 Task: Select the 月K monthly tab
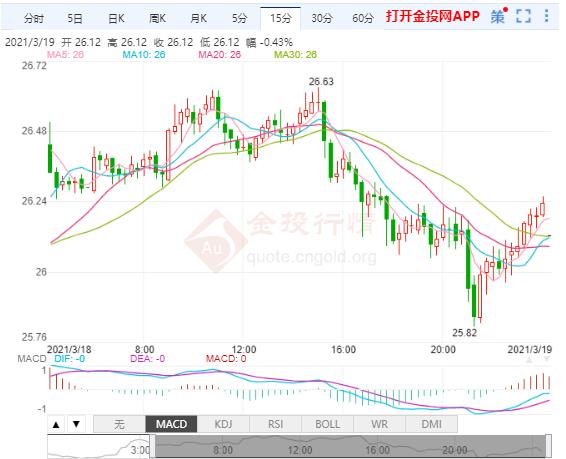point(199,18)
